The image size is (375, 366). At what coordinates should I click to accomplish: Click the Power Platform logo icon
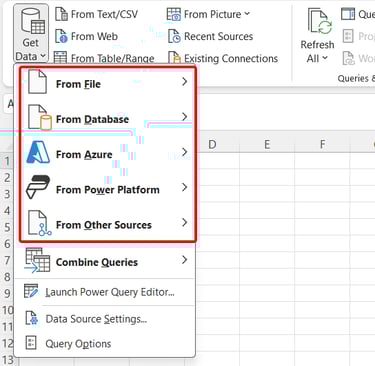point(38,187)
